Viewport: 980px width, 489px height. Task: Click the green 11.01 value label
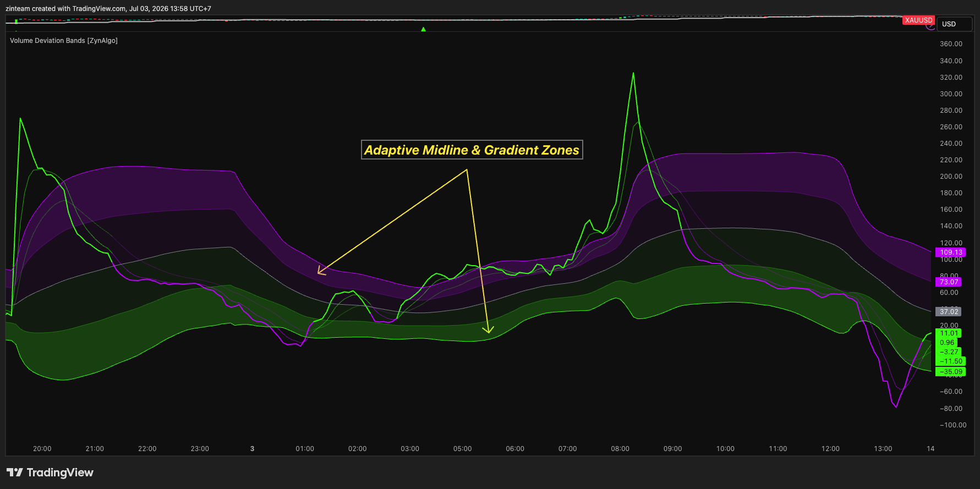tap(949, 333)
